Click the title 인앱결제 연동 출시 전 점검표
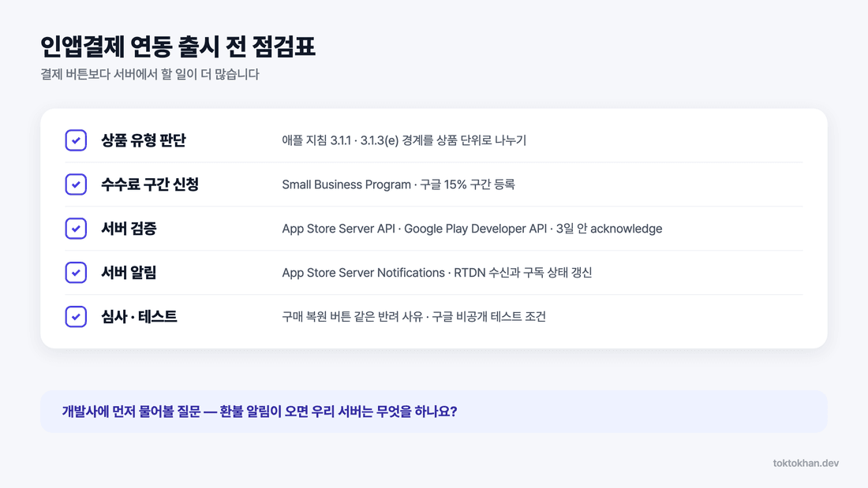Image resolution: width=868 pixels, height=488 pixels. pos(178,47)
